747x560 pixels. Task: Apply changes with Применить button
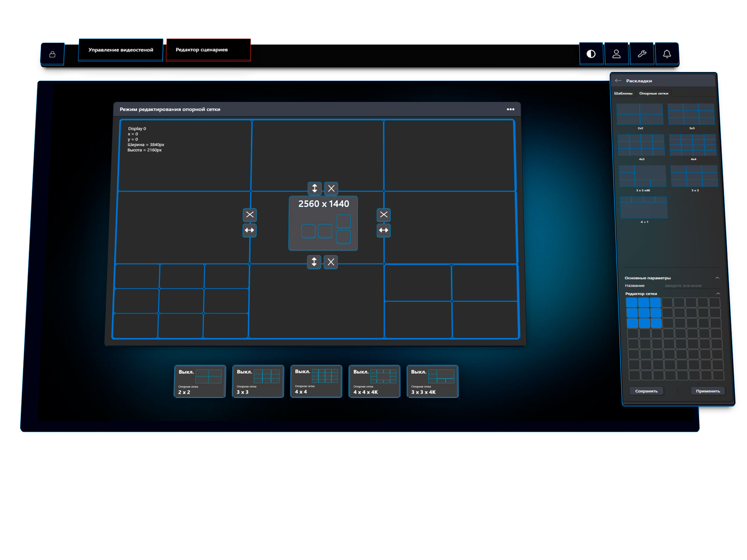707,391
